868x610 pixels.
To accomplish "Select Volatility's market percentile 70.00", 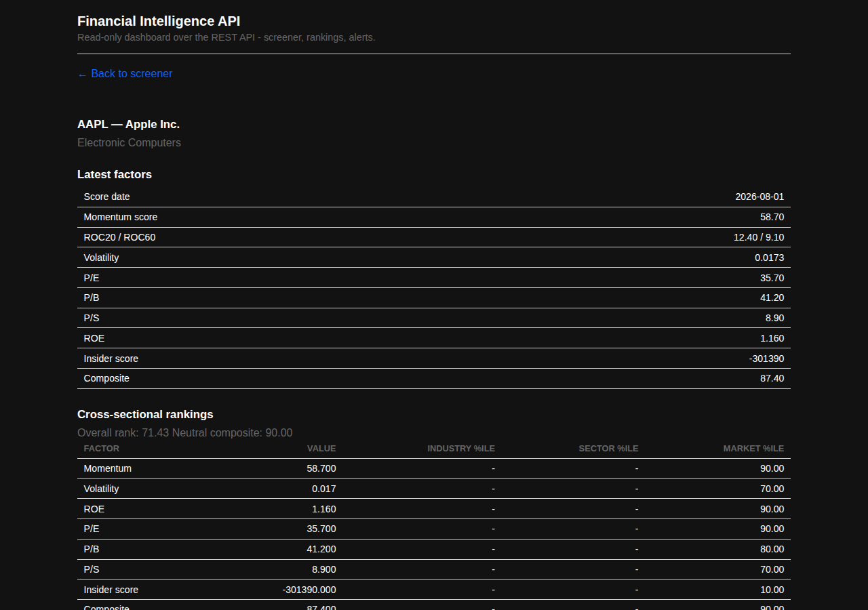I will 772,489.
